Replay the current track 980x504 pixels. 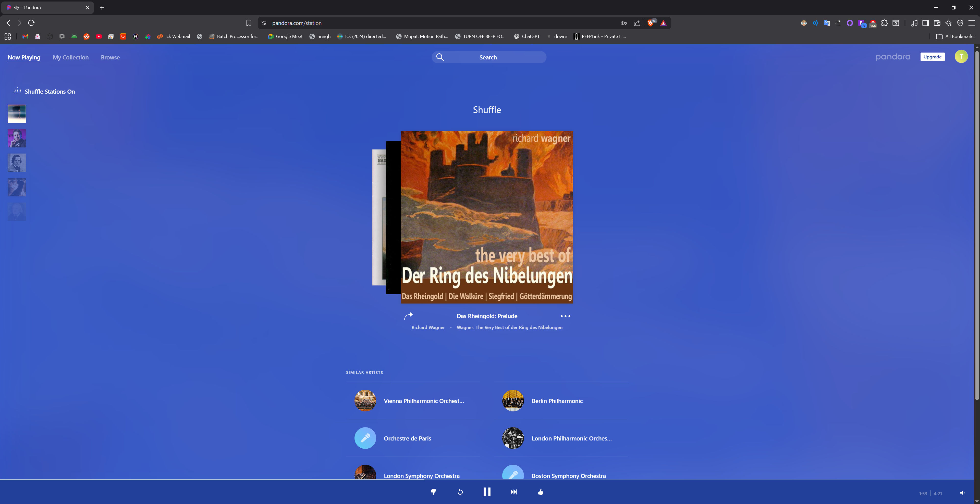click(x=460, y=492)
